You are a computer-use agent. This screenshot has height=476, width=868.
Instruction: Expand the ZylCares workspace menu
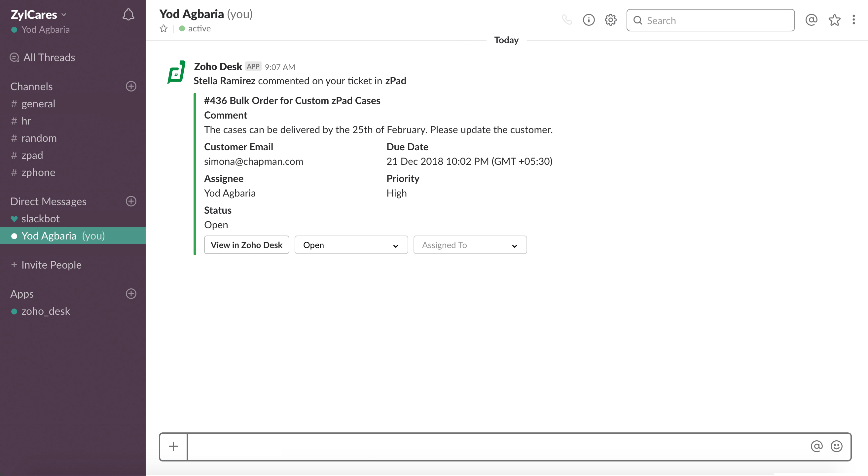pyautogui.click(x=38, y=15)
